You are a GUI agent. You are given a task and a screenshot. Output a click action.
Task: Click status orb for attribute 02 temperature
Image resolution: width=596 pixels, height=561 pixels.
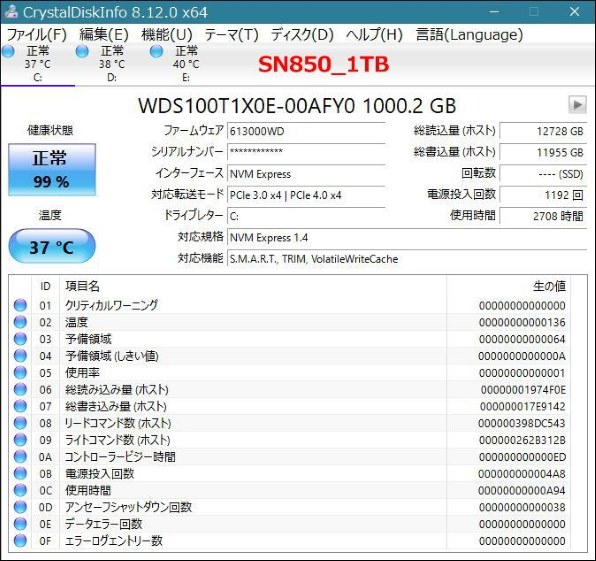tap(20, 322)
